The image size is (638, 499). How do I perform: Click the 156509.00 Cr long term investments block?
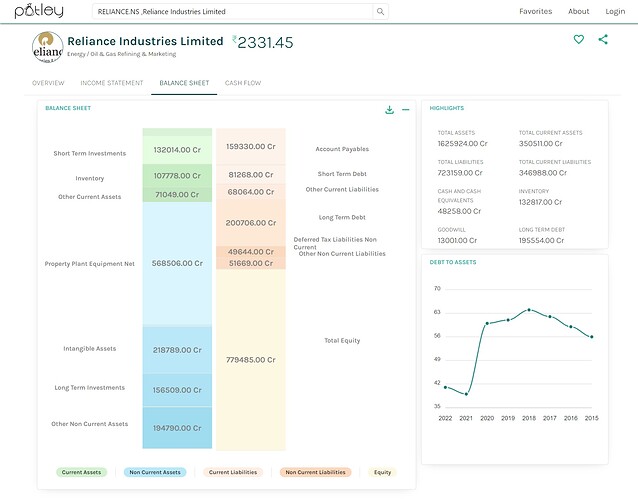pos(177,390)
